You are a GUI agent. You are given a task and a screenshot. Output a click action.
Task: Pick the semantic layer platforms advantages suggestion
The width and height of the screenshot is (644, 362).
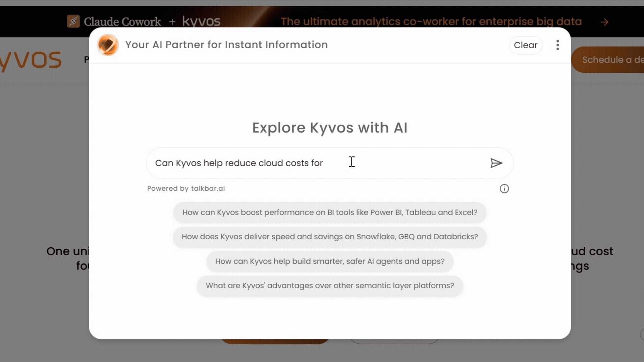(330, 286)
